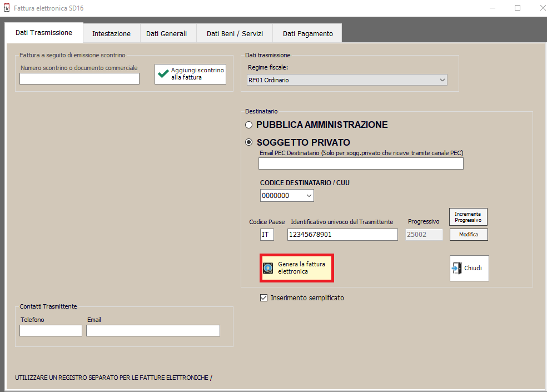Click the Modifica button

coord(468,235)
